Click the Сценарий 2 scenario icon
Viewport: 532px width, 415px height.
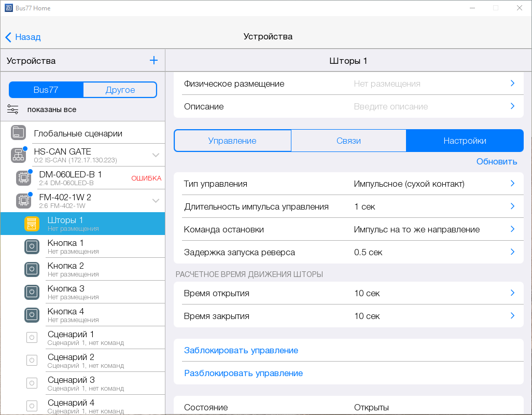(x=32, y=361)
